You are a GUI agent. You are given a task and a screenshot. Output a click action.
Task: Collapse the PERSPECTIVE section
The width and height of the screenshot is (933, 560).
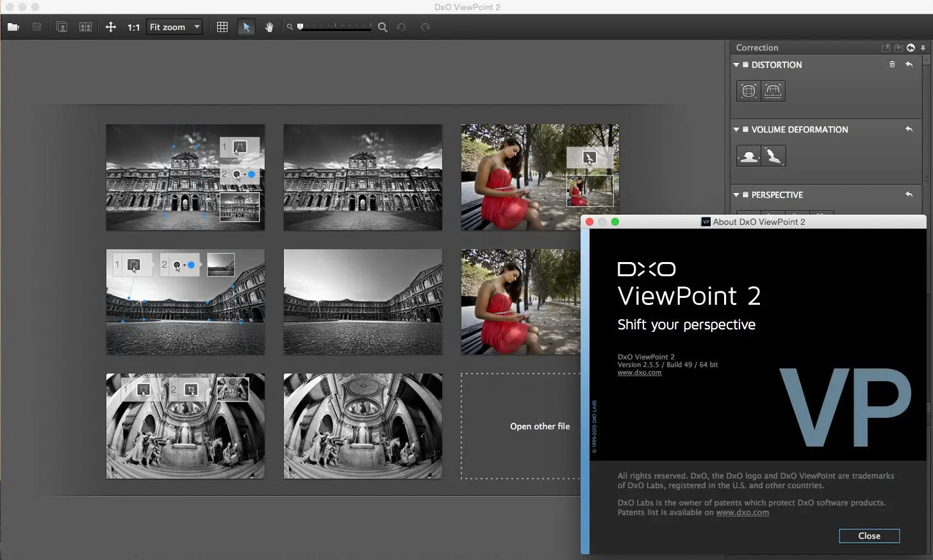pos(736,195)
